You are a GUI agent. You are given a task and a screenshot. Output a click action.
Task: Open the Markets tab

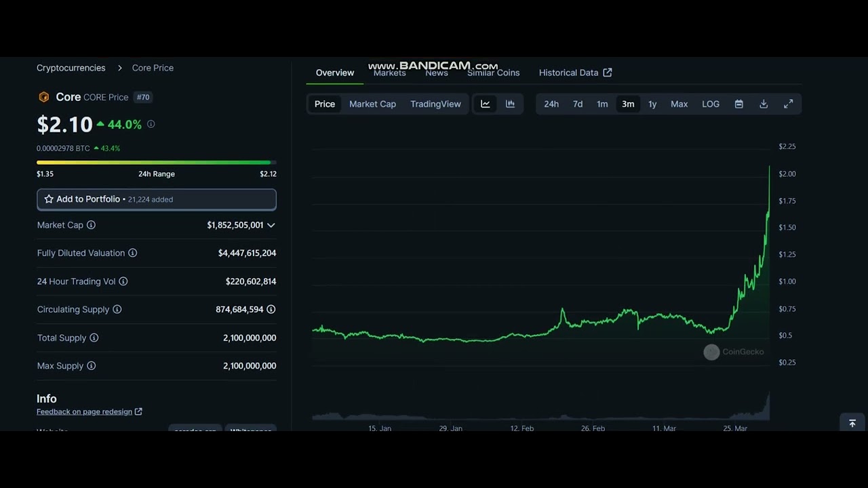coord(389,73)
